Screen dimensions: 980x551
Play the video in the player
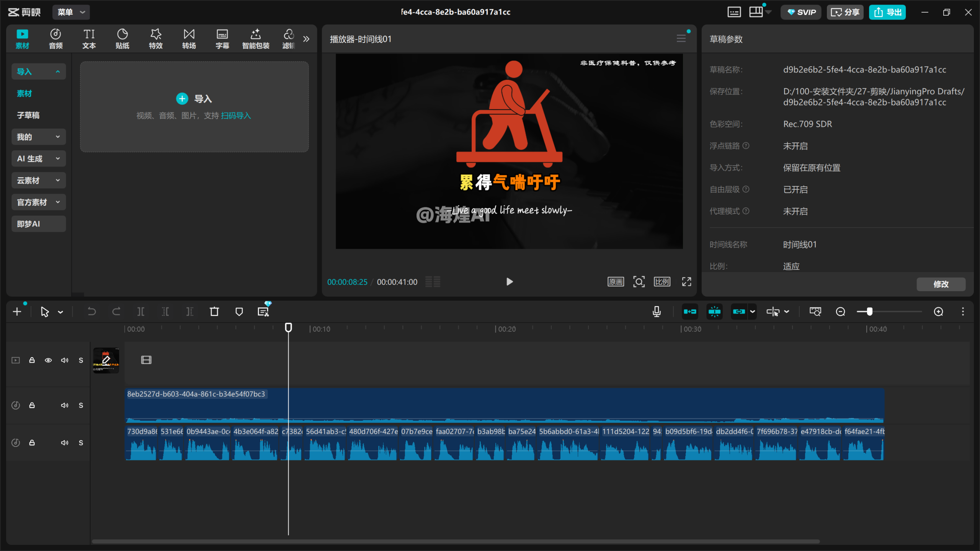click(509, 282)
